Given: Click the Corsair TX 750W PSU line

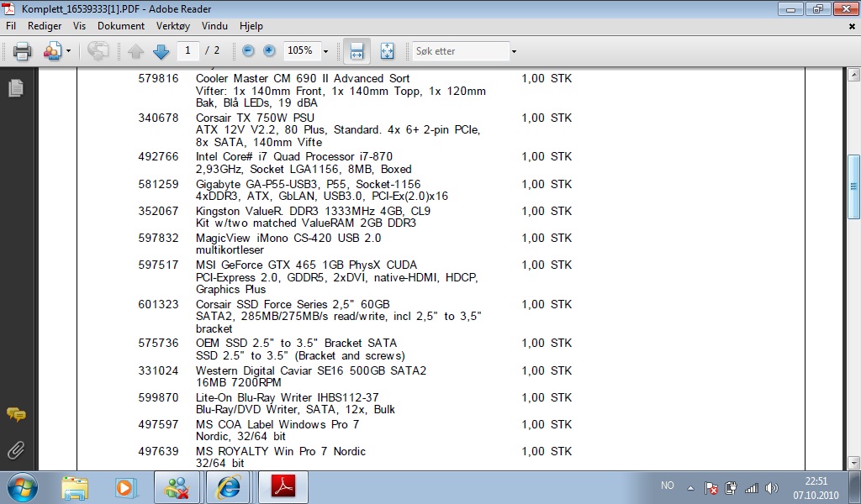Looking at the screenshot, I should click(256, 118).
